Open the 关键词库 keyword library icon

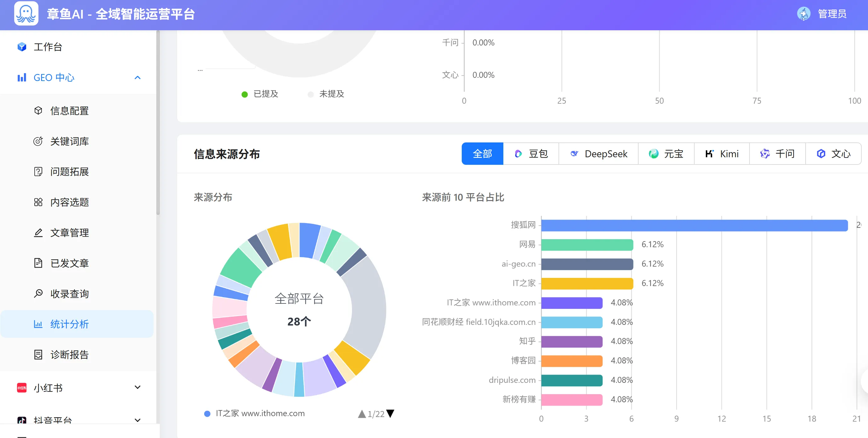pyautogui.click(x=38, y=141)
